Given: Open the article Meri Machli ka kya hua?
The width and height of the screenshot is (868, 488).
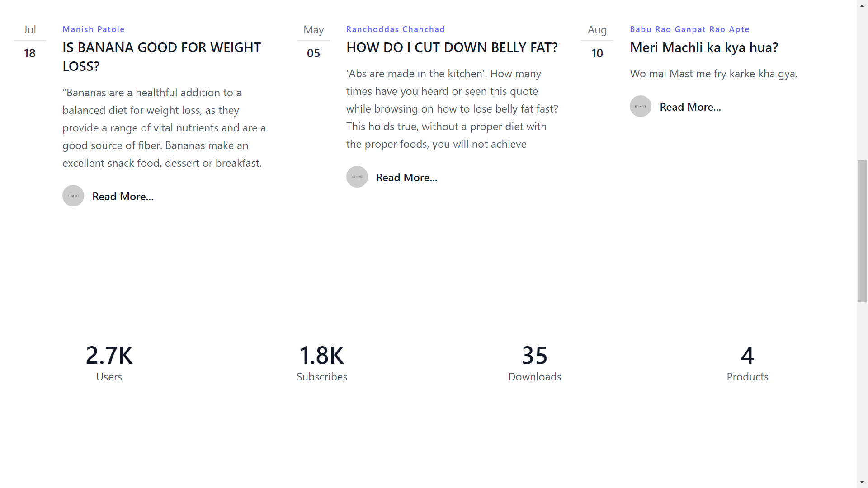Looking at the screenshot, I should (x=704, y=47).
